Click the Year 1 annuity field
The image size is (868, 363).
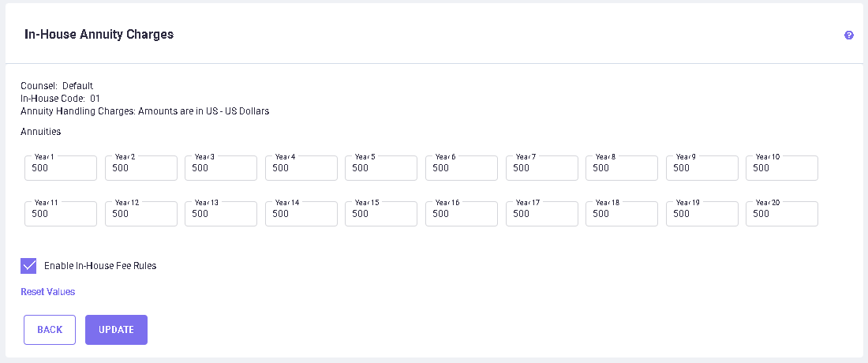coord(61,168)
